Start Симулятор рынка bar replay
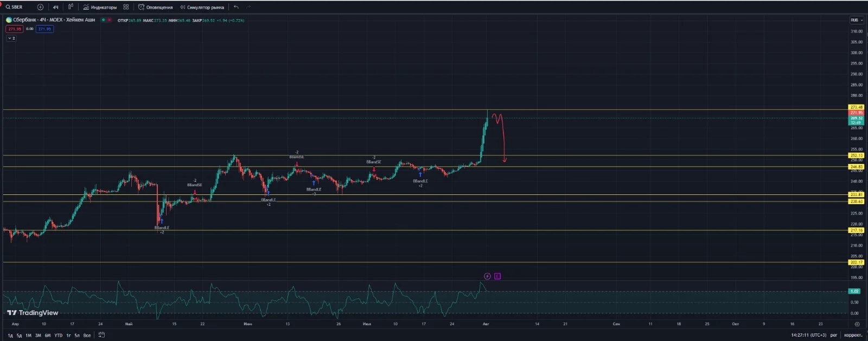 coord(202,7)
